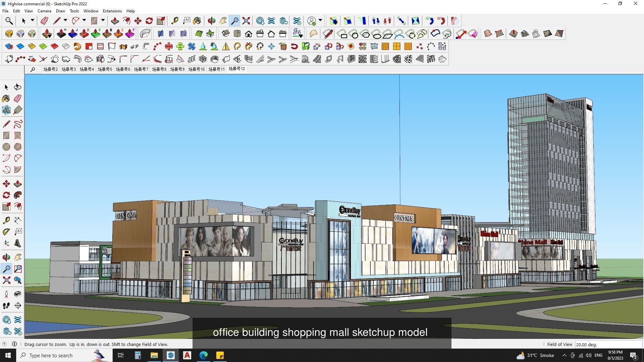Open Microsoft Edge from taskbar
644x362 pixels.
204,355
